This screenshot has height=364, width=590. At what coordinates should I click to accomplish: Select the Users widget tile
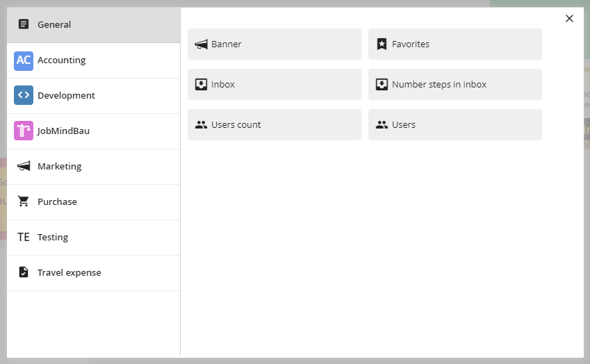454,125
